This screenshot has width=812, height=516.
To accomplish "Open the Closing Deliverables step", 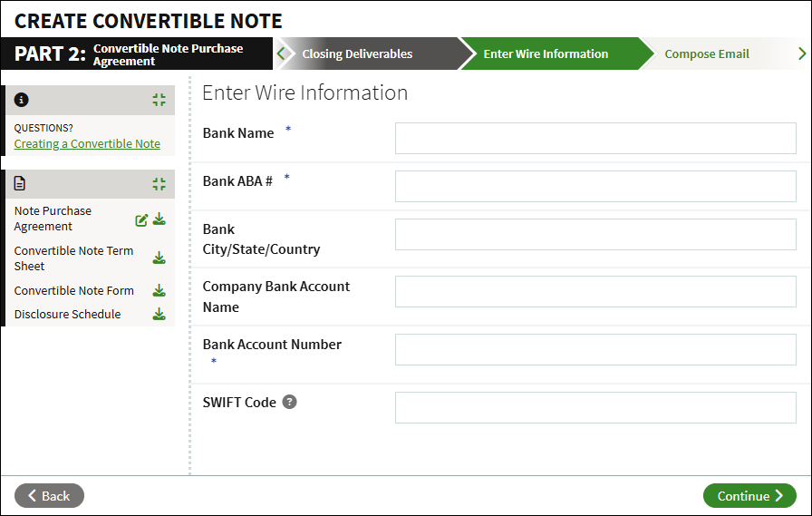I will 357,54.
